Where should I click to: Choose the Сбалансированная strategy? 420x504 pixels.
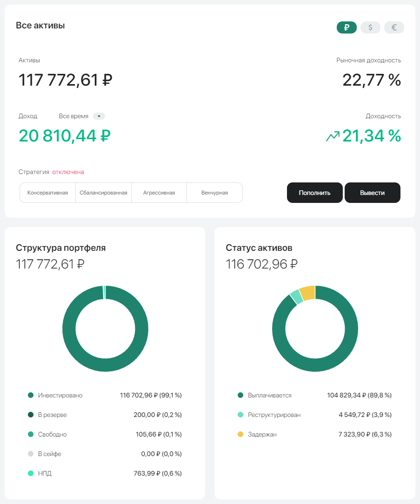pos(103,193)
